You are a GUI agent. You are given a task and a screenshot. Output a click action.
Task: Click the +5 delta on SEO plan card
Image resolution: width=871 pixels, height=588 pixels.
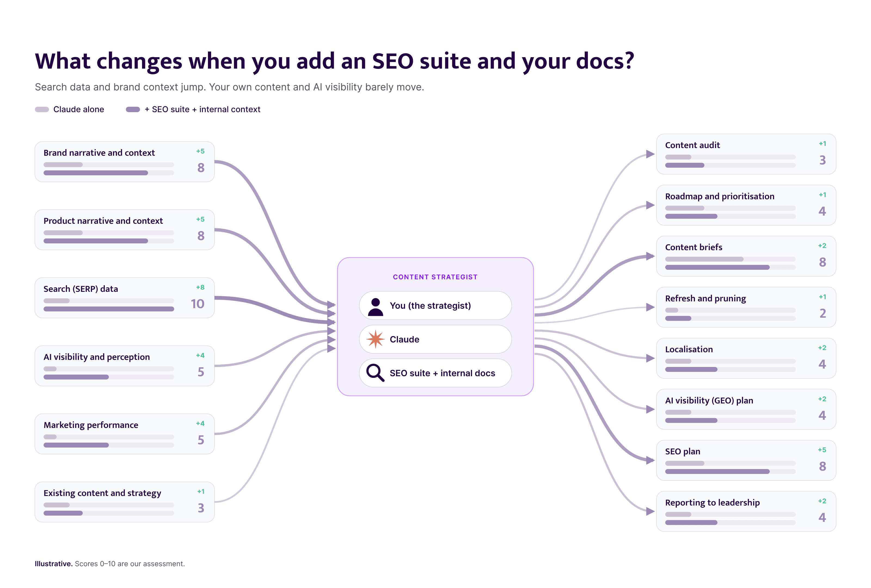[822, 450]
